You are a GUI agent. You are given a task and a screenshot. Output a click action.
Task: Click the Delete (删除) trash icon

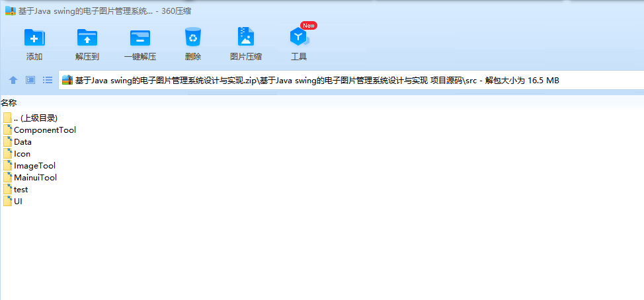[192, 37]
